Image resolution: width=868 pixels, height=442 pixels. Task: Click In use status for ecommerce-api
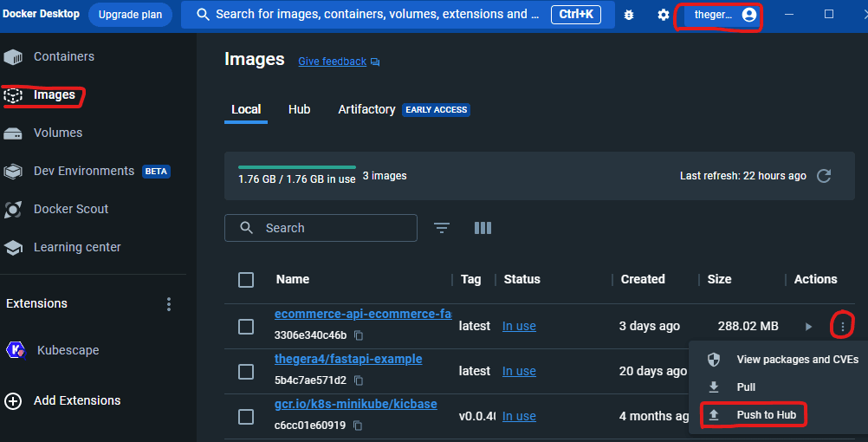[519, 326]
